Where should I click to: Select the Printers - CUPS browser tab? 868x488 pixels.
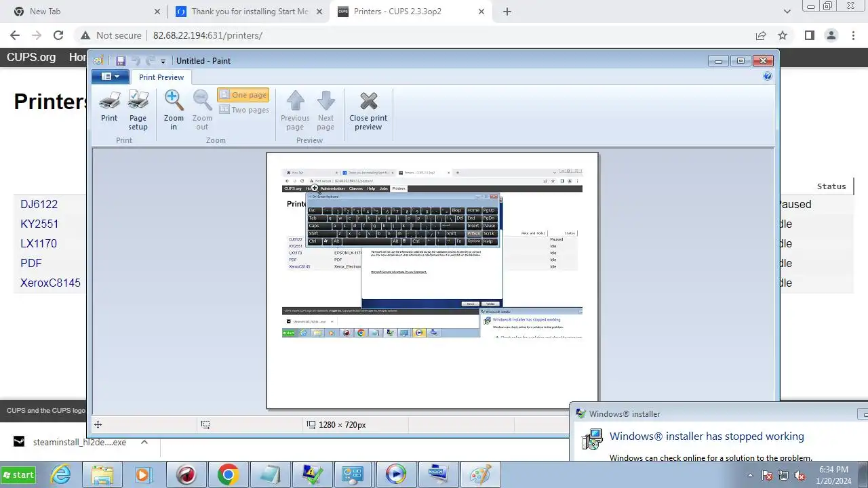click(411, 12)
